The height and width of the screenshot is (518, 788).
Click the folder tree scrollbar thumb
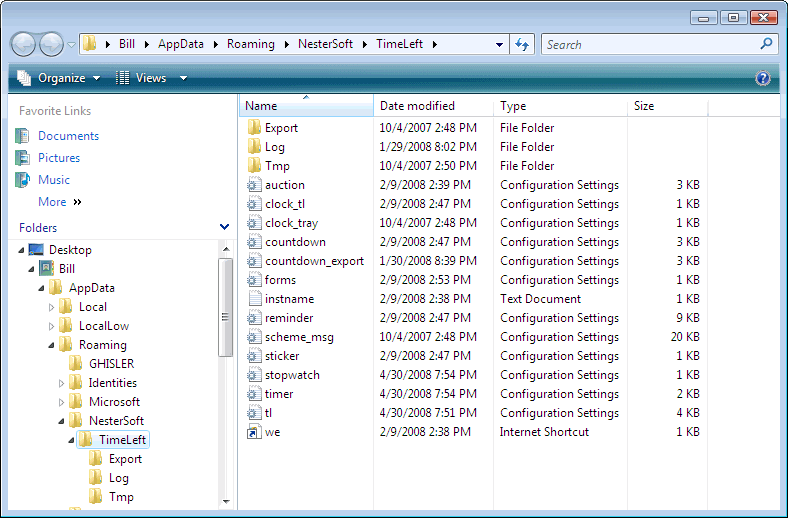click(x=226, y=307)
